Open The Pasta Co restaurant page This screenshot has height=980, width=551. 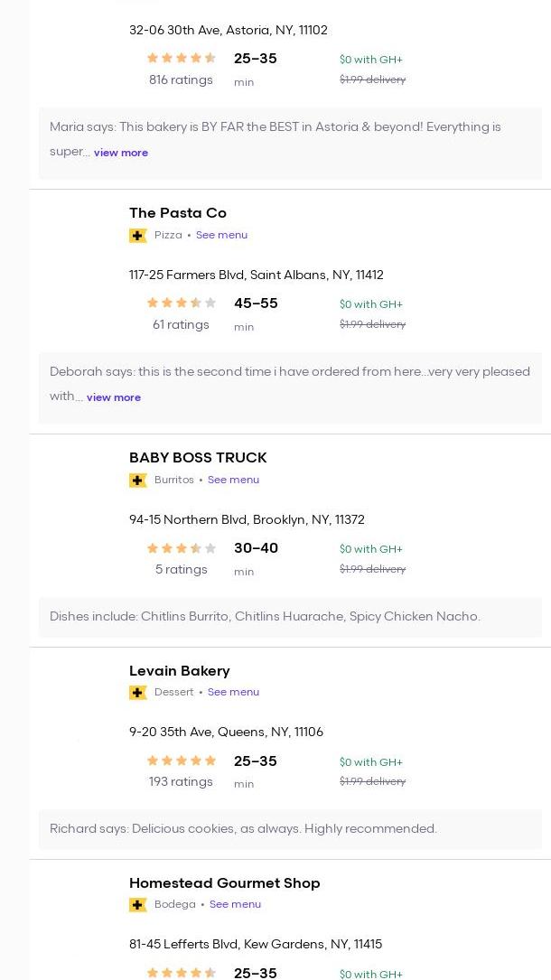coord(178,213)
